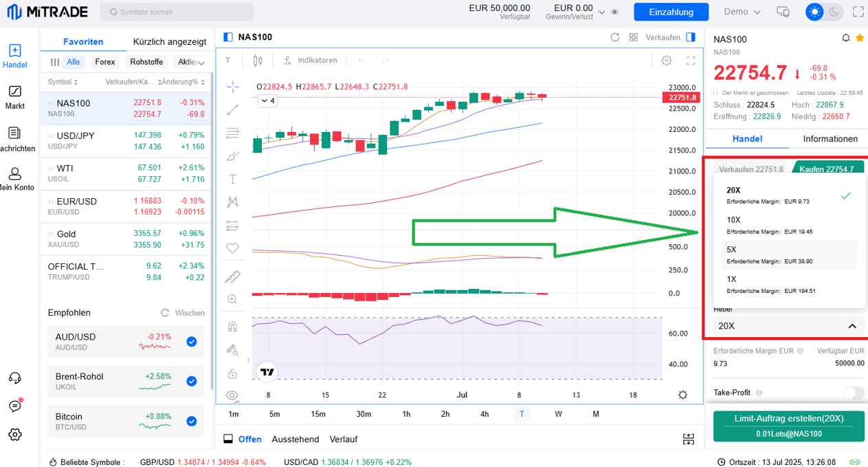This screenshot has width=868, height=467.
Task: Click the Einzahlung deposit button
Action: [671, 12]
